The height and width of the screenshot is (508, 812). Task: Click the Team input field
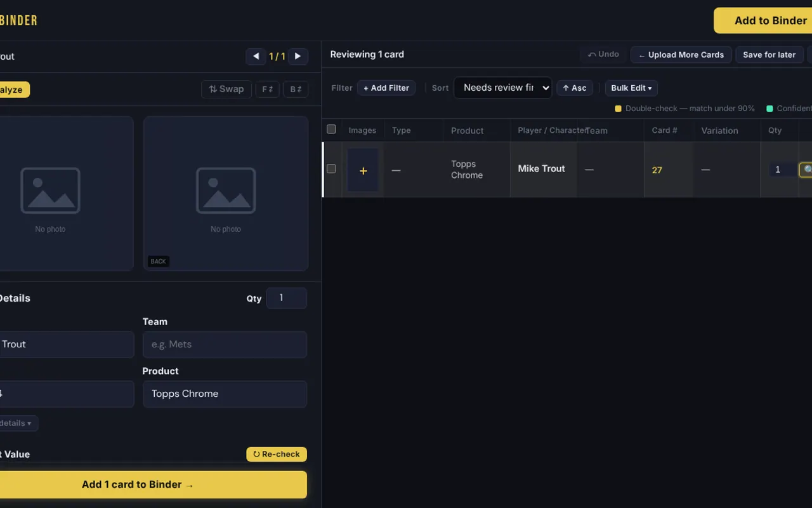(225, 344)
